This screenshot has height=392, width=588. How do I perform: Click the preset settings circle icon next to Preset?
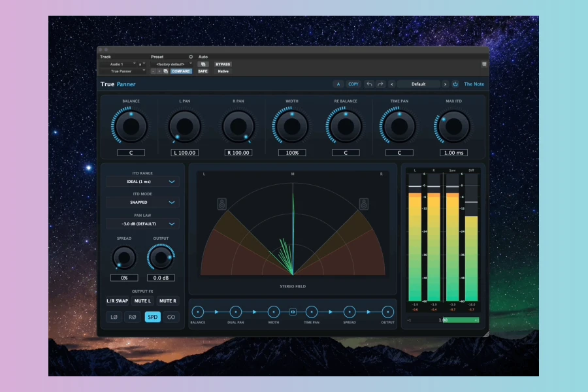coord(191,57)
